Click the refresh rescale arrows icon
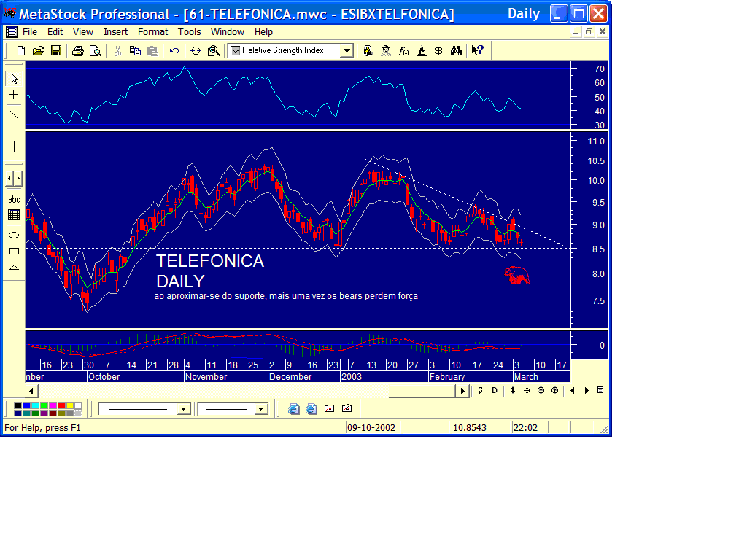Image resolution: width=747 pixels, height=560 pixels. click(480, 391)
